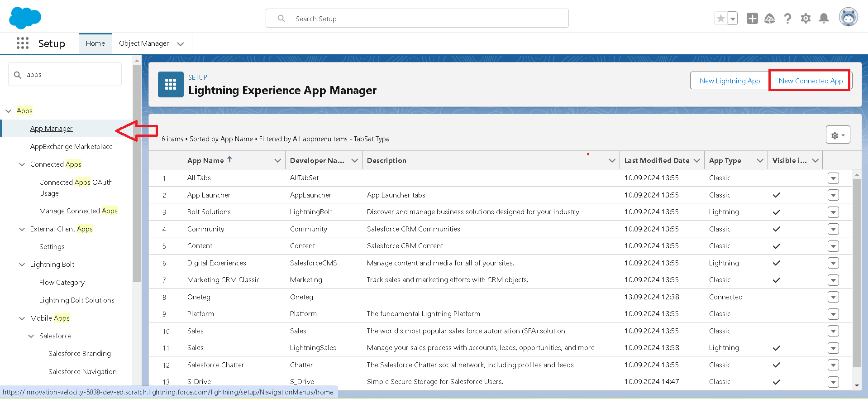
Task: Click the New Connected App button
Action: tap(810, 81)
